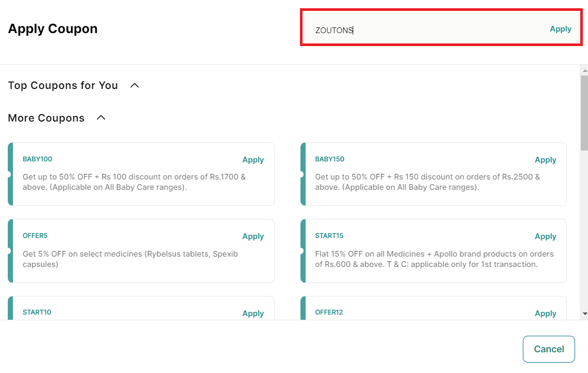The height and width of the screenshot is (373, 588).
Task: Click the BABY100 coupon description text
Action: click(134, 182)
